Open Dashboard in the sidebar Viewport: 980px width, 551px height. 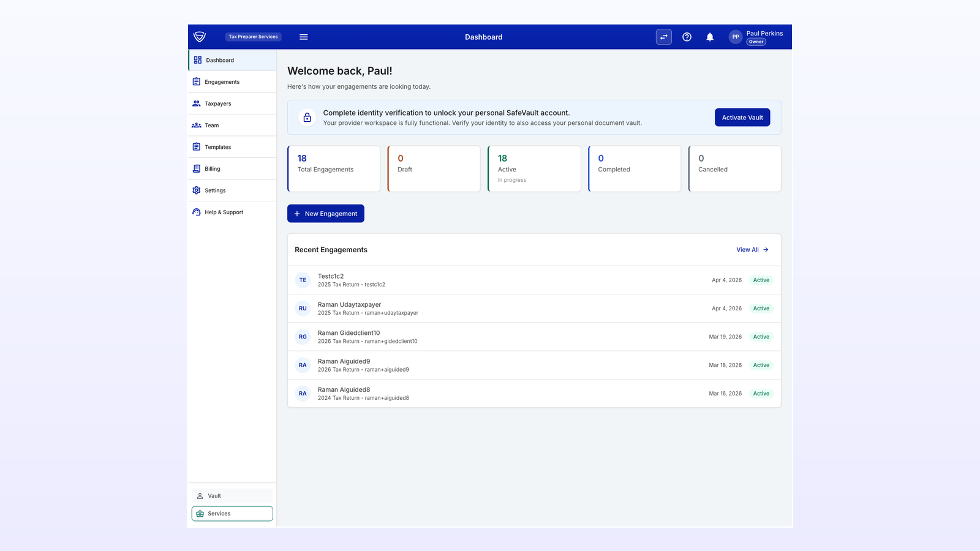click(x=232, y=60)
